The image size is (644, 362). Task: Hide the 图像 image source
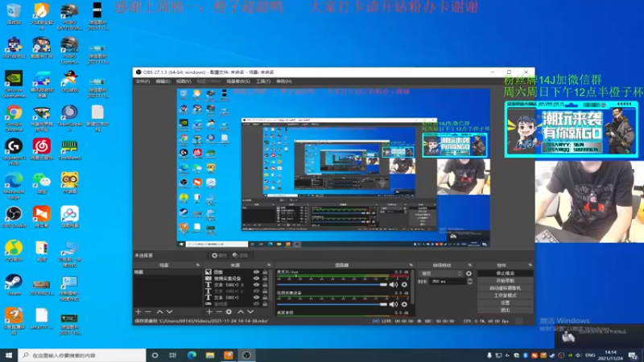(x=256, y=272)
